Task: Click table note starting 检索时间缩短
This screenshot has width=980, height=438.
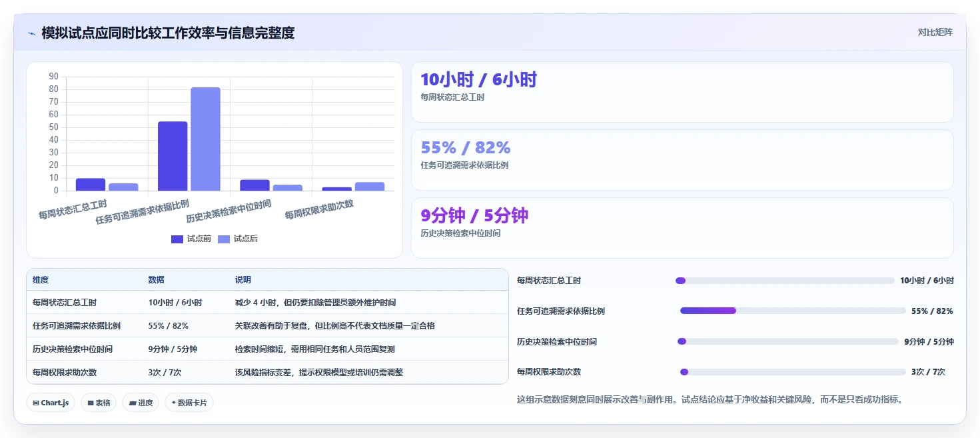Action: click(315, 349)
